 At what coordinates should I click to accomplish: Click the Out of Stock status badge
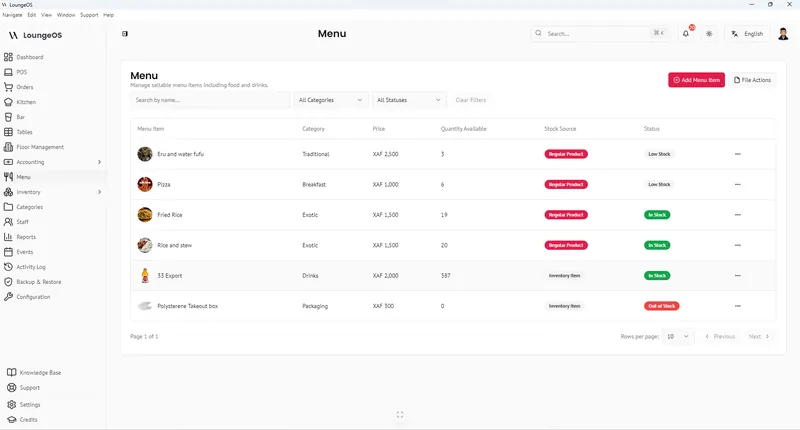click(x=662, y=306)
